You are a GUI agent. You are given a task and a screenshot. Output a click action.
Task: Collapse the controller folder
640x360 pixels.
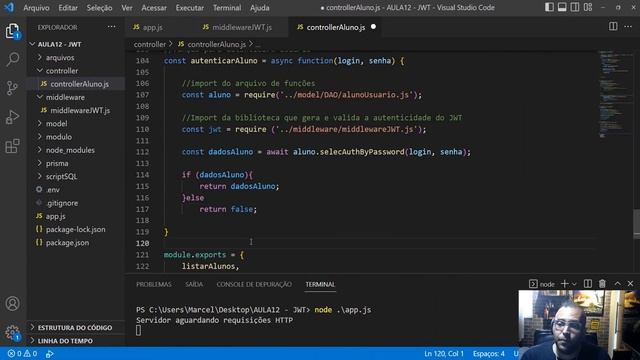(76, 71)
